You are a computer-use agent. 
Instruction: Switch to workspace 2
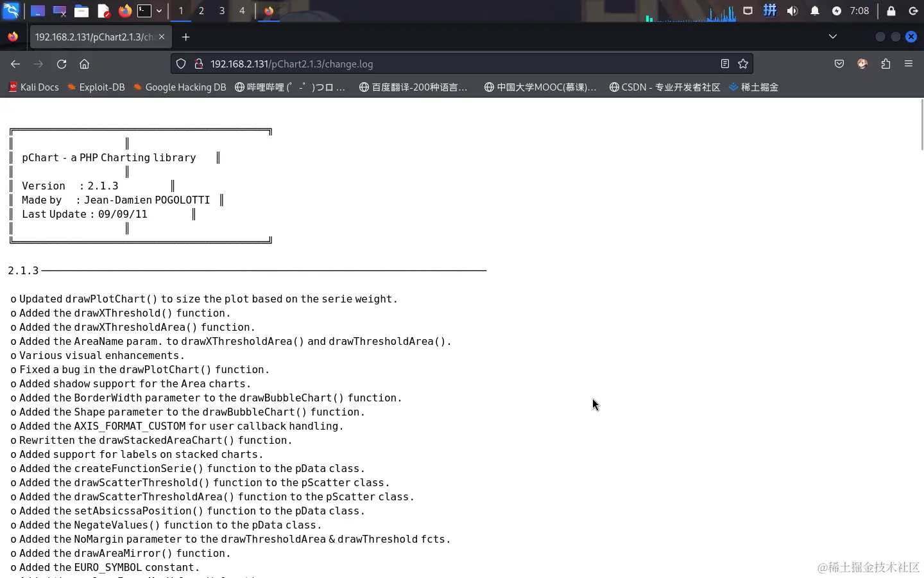[201, 11]
